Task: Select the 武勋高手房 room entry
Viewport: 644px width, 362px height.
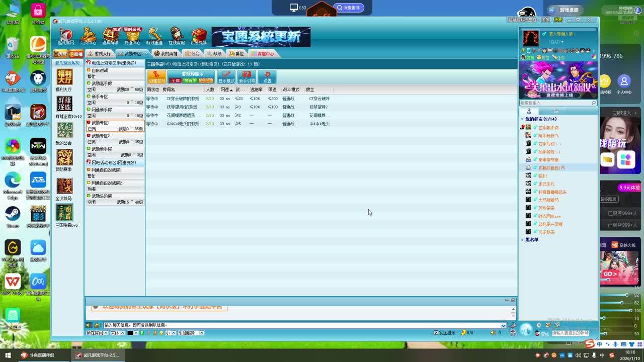Action: pos(102,83)
